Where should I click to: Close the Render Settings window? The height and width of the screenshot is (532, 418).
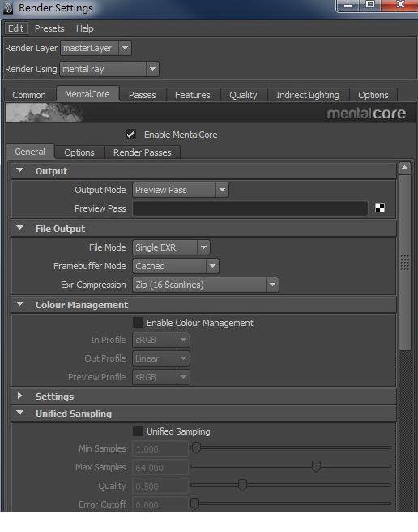pos(400,5)
